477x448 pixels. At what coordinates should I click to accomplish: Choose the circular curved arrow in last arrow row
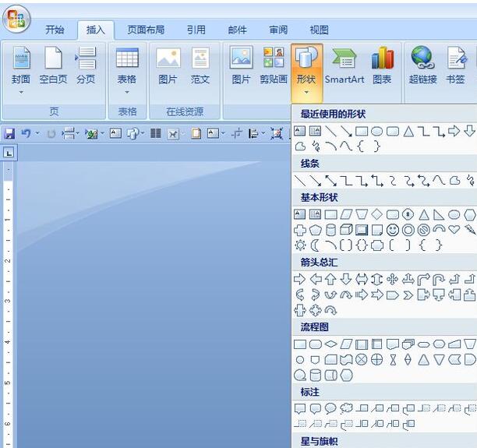(x=330, y=311)
